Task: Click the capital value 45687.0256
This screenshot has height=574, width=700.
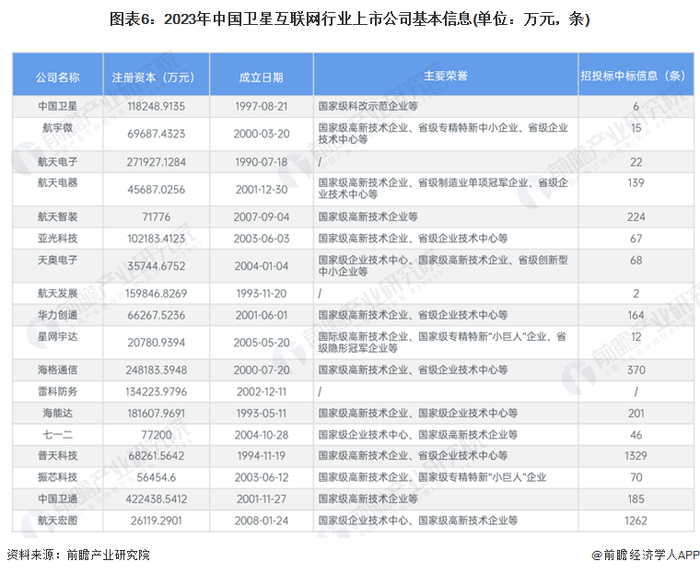Action: pos(156,189)
